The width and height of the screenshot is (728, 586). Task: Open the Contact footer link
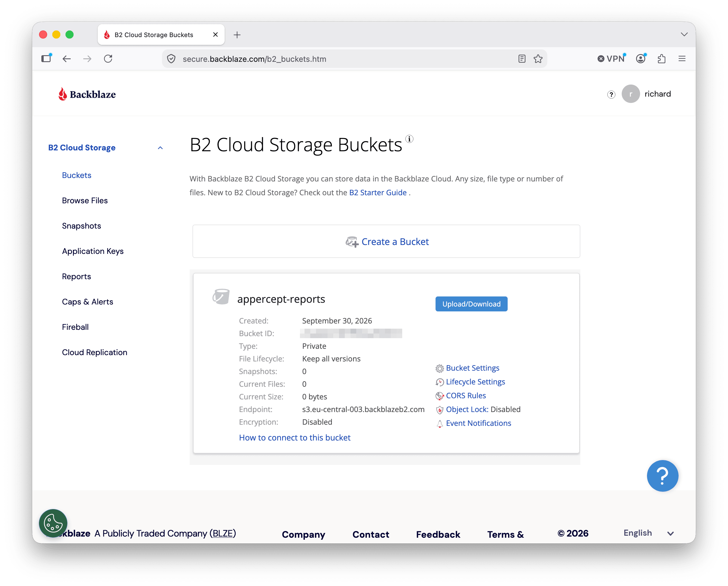tap(371, 534)
